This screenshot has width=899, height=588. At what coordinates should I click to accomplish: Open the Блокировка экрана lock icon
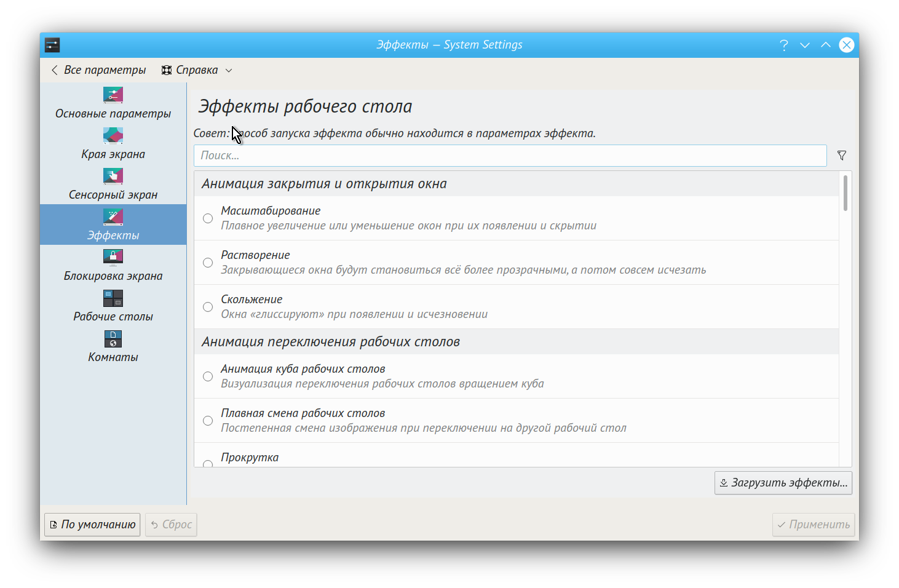[x=113, y=257]
